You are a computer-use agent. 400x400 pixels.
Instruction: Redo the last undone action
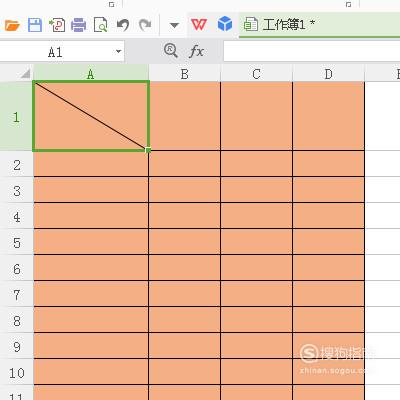pyautogui.click(x=145, y=25)
